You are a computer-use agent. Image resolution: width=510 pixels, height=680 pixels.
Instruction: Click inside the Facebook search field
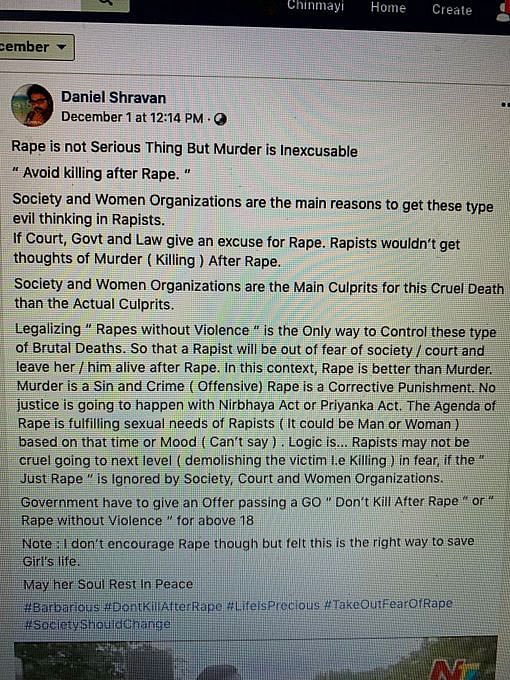coord(40,3)
